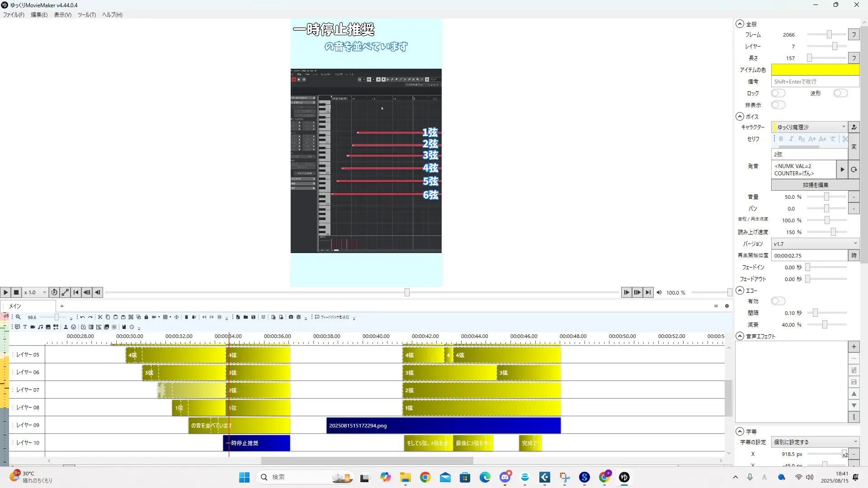Click the 抑揚を編集 button
This screenshot has height=488, width=868.
[x=815, y=185]
